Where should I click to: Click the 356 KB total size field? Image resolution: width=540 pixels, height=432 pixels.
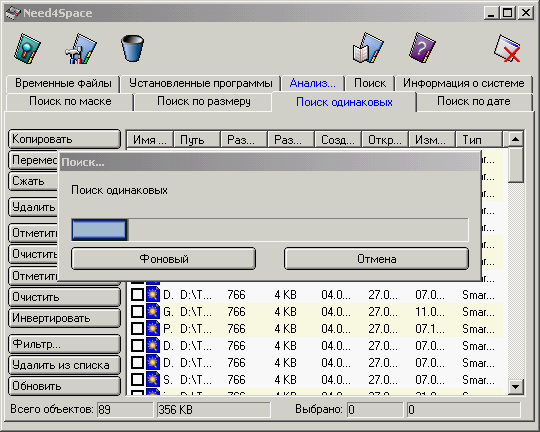pos(214,410)
